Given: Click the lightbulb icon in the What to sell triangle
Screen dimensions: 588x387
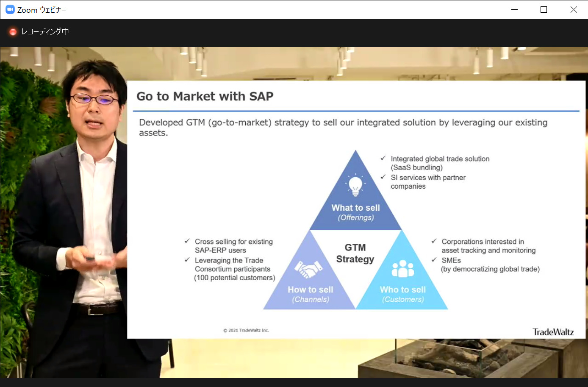Looking at the screenshot, I should [x=355, y=185].
